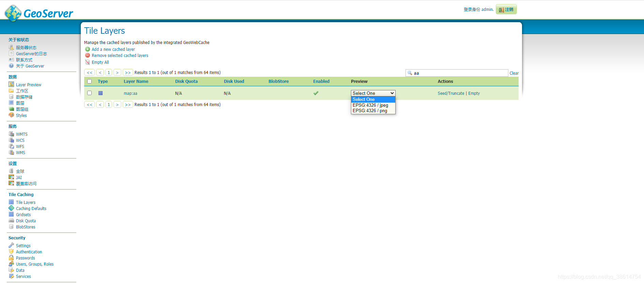Click the WFS service icon
Image resolution: width=644 pixels, height=283 pixels.
(11, 146)
